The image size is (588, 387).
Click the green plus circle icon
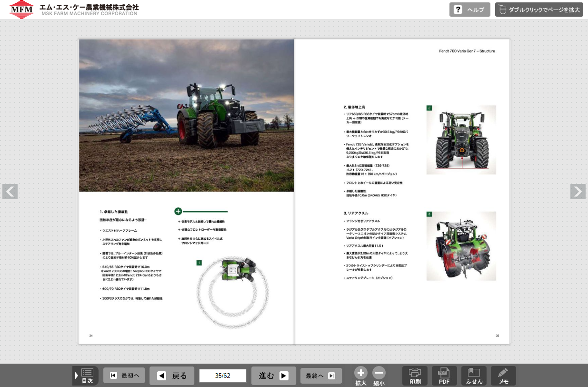pyautogui.click(x=178, y=211)
